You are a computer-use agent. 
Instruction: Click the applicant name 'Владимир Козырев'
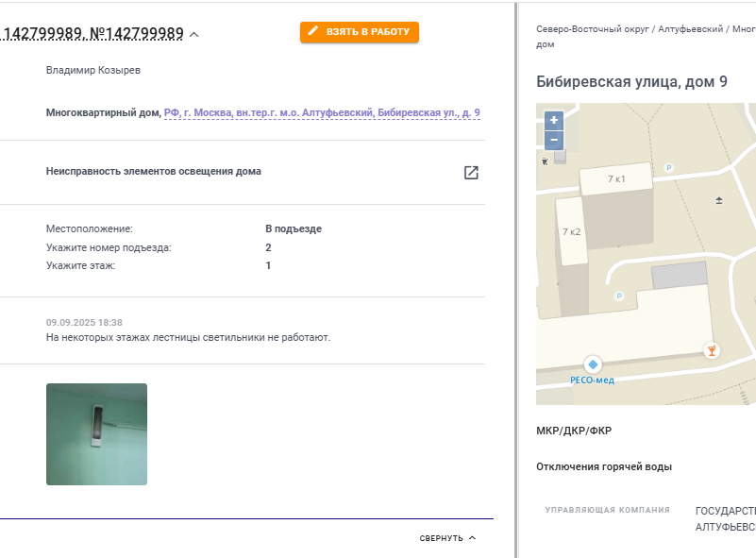[93, 70]
